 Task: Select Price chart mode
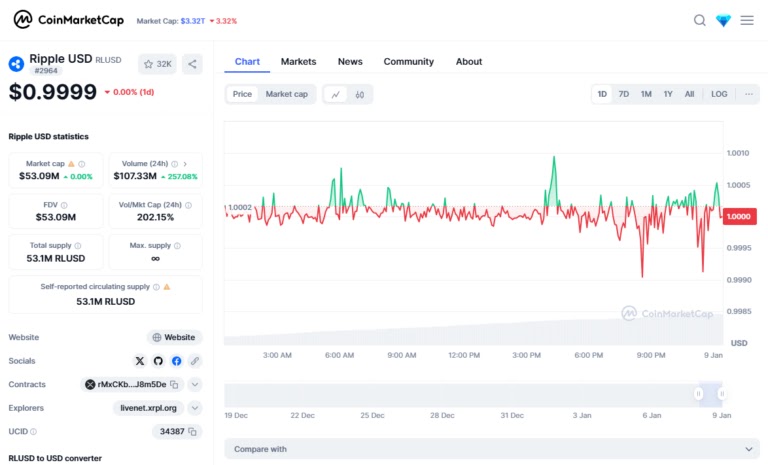(242, 94)
